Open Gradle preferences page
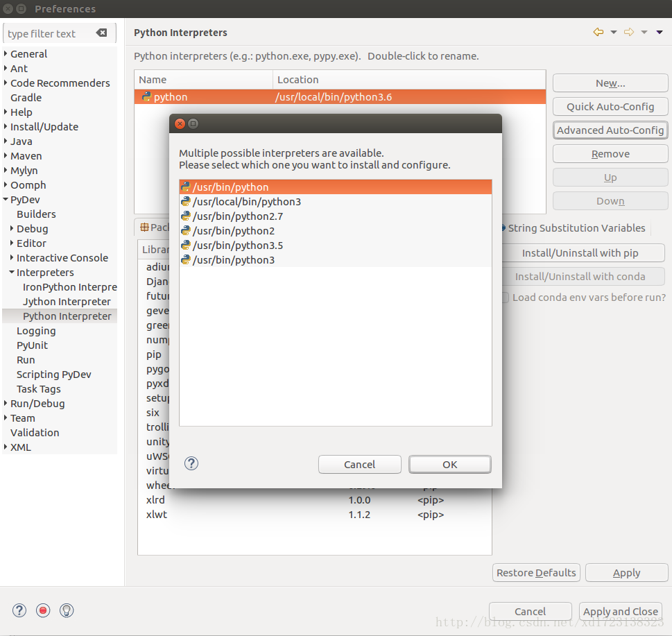This screenshot has height=636, width=672. pyautogui.click(x=26, y=97)
